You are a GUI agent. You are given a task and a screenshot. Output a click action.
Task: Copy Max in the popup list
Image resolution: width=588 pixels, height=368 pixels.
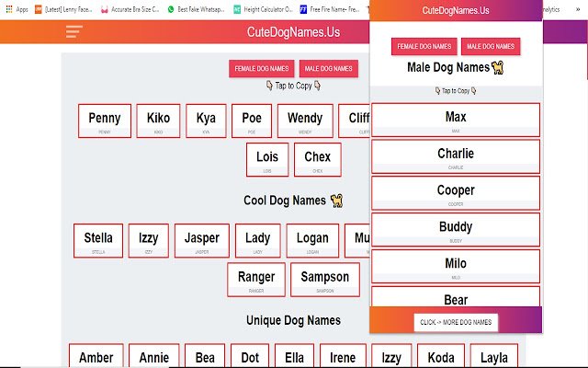456,121
